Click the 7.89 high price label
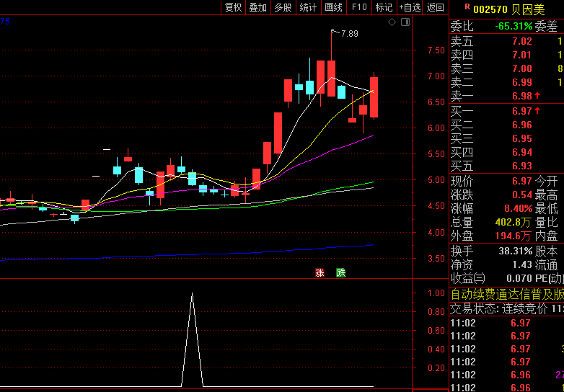Screen dimensions: 564x392 point(349,34)
